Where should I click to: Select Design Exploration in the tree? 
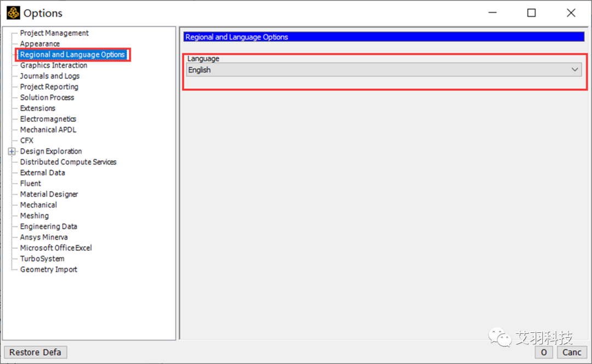(51, 151)
